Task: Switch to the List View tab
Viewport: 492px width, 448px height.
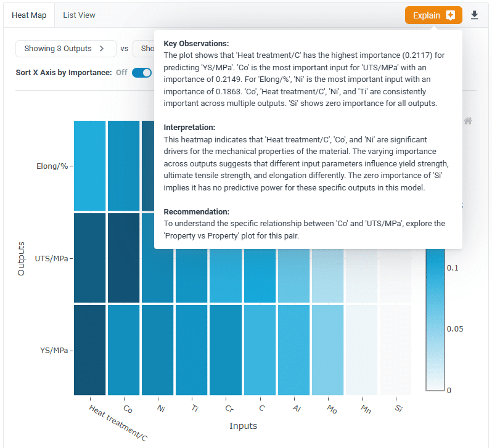Action: click(79, 15)
